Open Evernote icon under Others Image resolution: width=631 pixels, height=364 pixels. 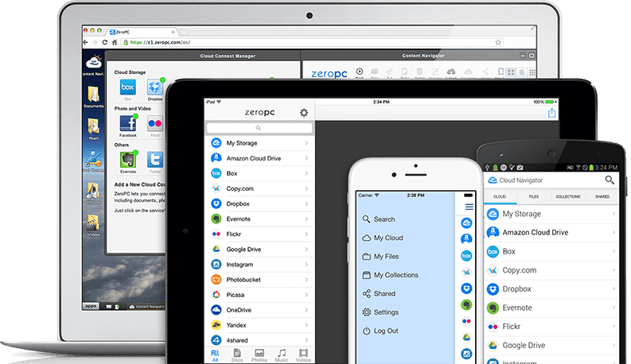128,160
